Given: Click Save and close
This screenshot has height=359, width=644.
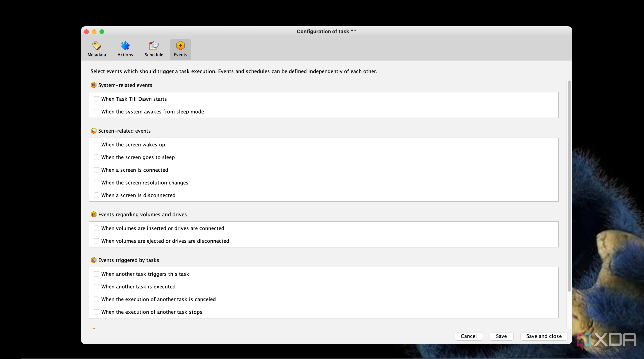Looking at the screenshot, I should [x=544, y=336].
